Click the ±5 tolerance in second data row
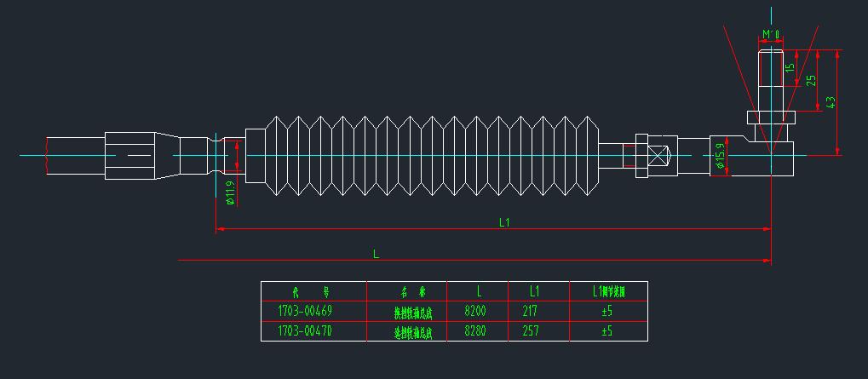The width and height of the screenshot is (868, 379). tap(606, 331)
